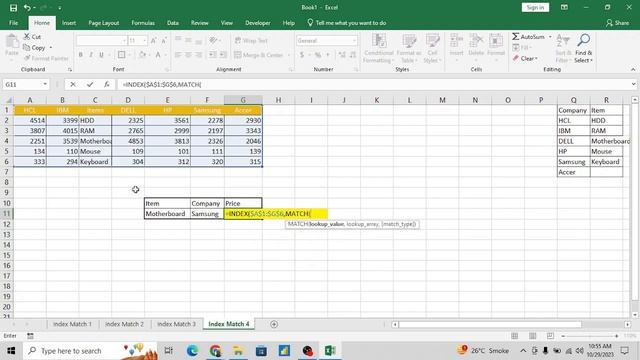This screenshot has width=640, height=360.
Task: Open the AutoSum dropdown arrow
Action: point(550,37)
